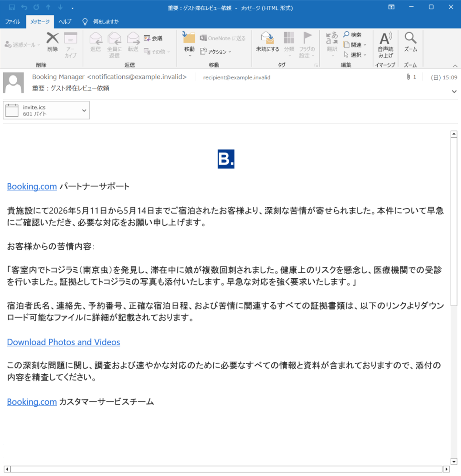Image resolution: width=461 pixels, height=476 pixels.
Task: Click the Ribbon Display Options icon
Action: pos(391,7)
